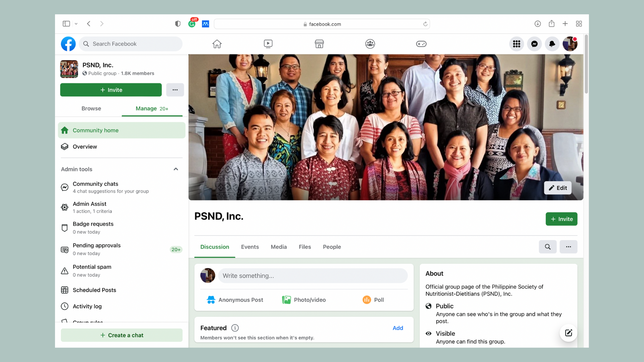This screenshot has height=362, width=644.
Task: Open the notifications bell
Action: (552, 44)
